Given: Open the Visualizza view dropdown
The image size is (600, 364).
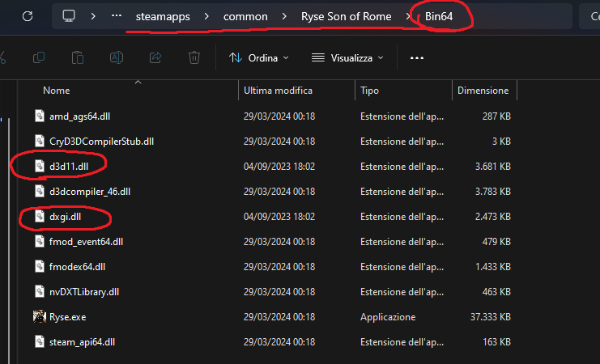Looking at the screenshot, I should tap(347, 57).
